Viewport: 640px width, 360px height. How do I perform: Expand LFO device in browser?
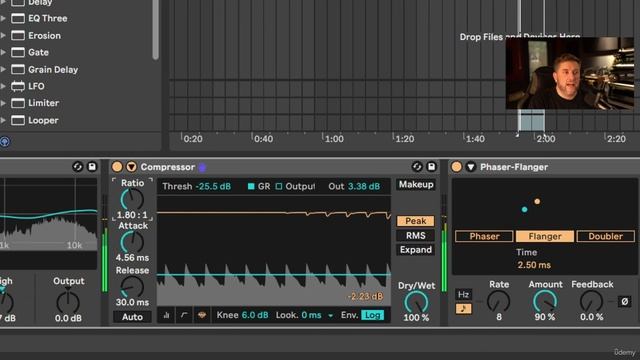[3, 86]
